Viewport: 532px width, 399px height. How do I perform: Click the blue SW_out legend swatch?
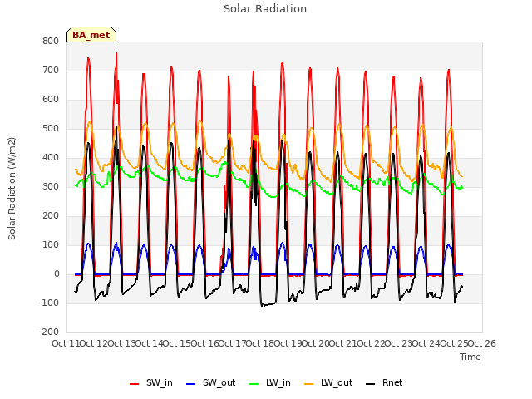click(x=191, y=383)
